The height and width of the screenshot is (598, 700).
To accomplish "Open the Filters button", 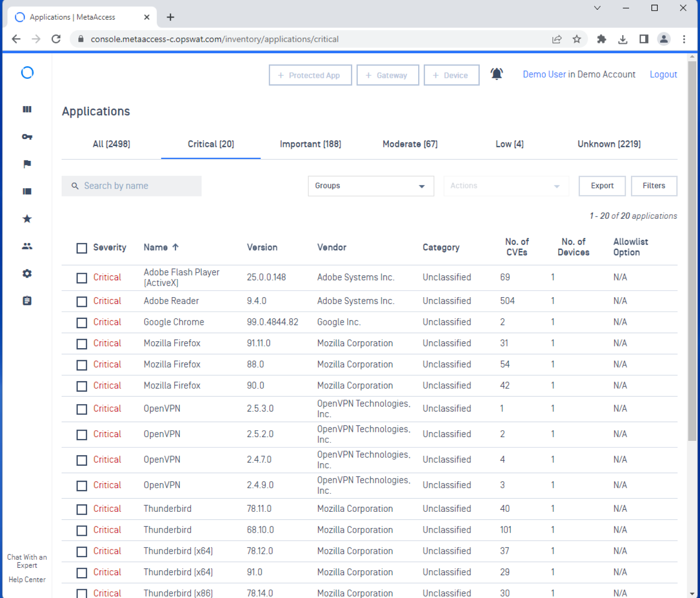I will click(x=654, y=186).
